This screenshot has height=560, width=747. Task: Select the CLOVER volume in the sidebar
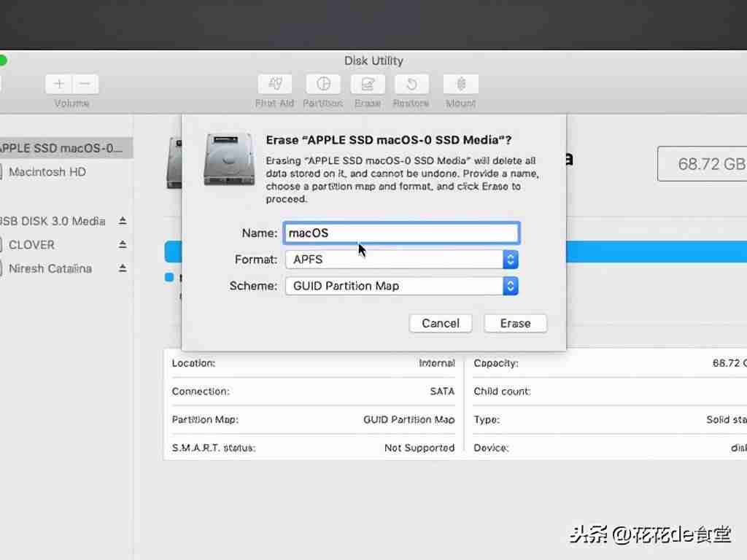[x=66, y=245]
